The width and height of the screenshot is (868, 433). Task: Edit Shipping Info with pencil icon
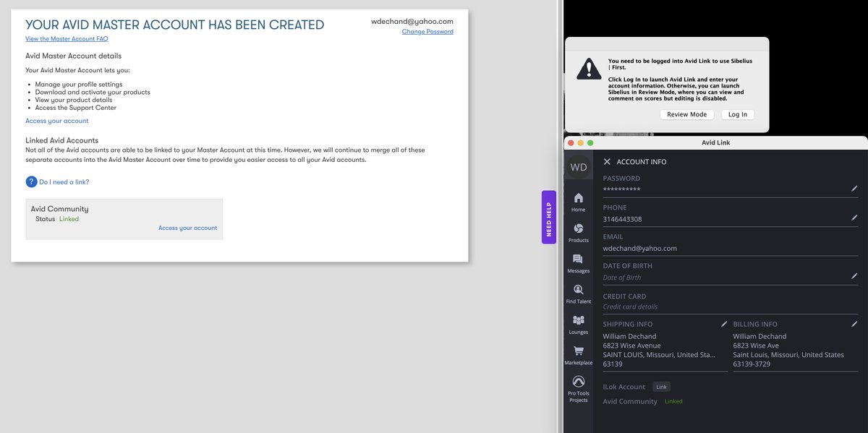tap(724, 324)
